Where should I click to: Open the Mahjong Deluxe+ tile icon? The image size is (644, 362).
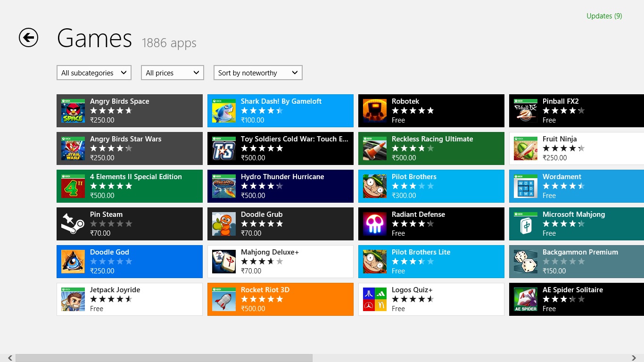coord(224,262)
